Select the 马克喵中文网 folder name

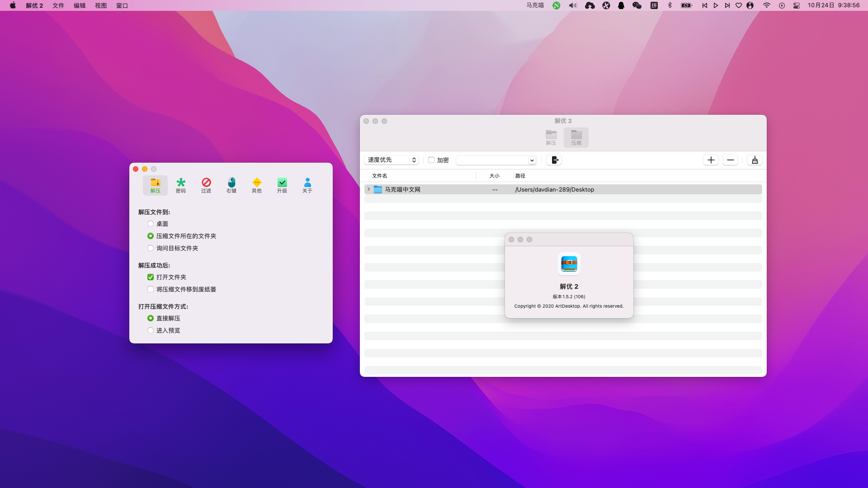402,190
